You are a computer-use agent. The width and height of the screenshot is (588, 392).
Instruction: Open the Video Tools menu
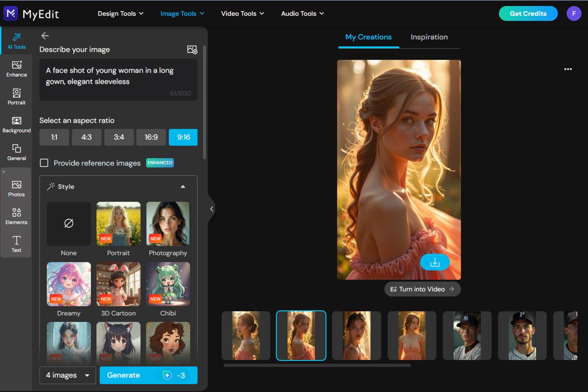pos(242,13)
